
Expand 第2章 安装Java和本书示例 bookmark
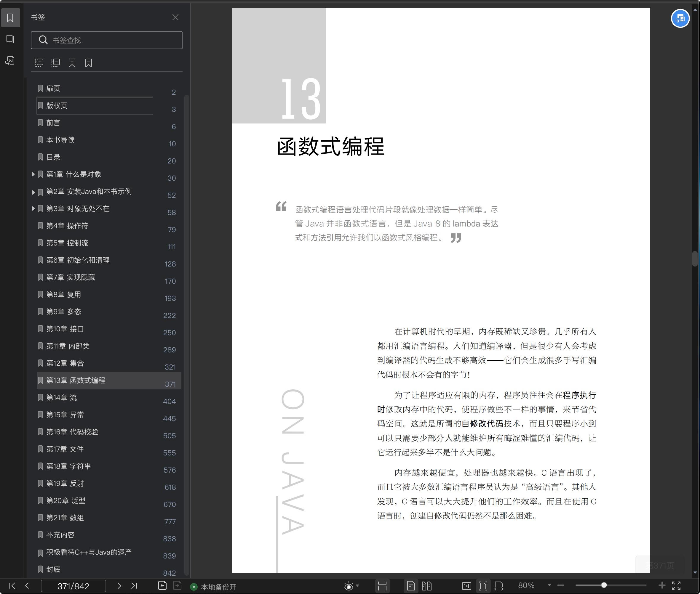[x=33, y=192]
